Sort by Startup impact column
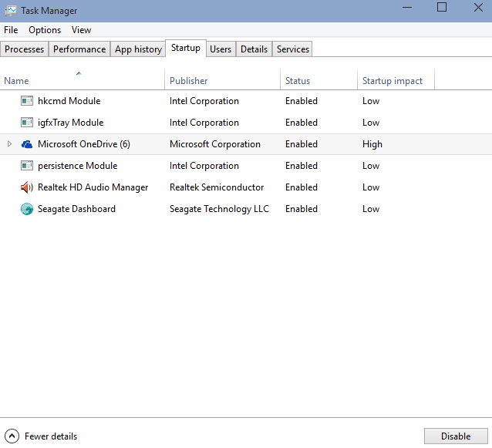 coord(392,81)
